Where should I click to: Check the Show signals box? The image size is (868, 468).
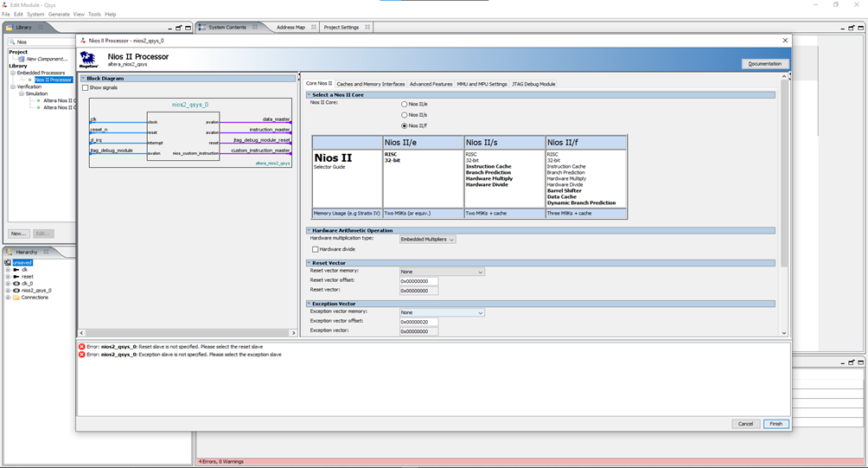86,87
